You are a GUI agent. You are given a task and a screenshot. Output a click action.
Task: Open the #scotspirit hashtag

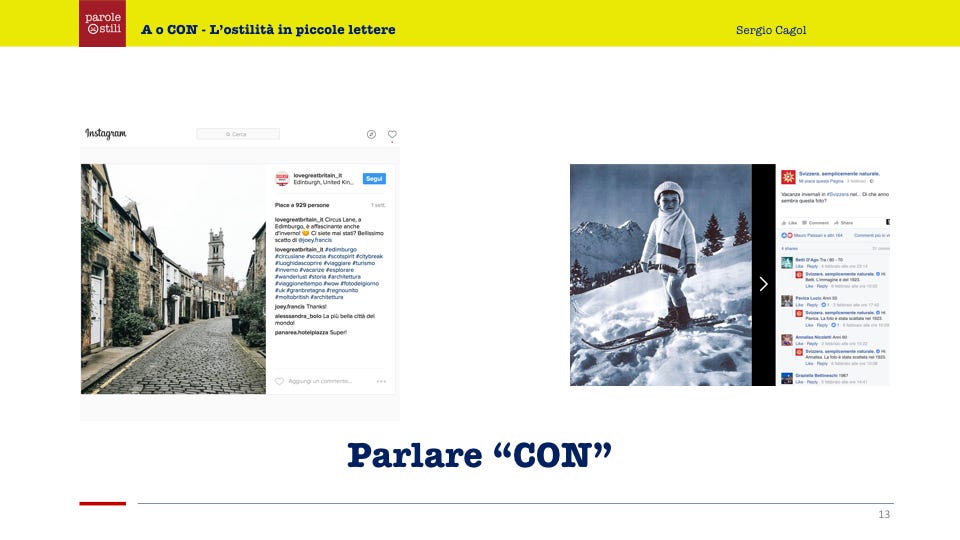coord(341,257)
